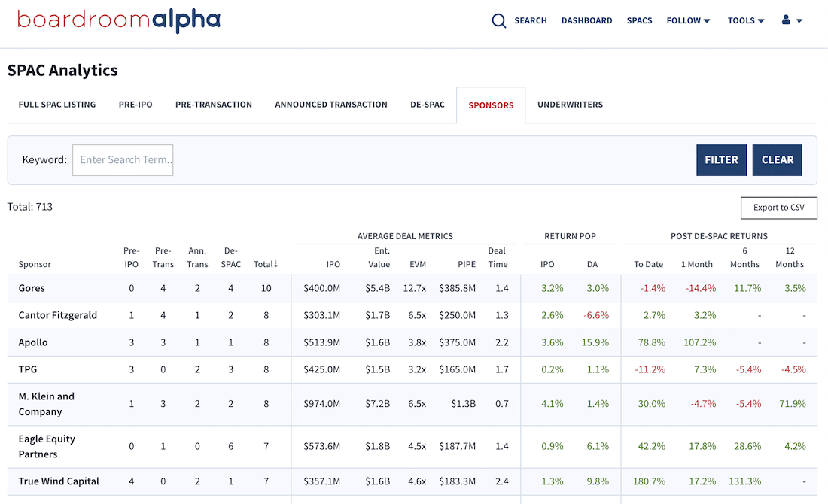Viewport: 828px width, 504px height.
Task: Select the TPG sponsor name
Action: [x=27, y=369]
